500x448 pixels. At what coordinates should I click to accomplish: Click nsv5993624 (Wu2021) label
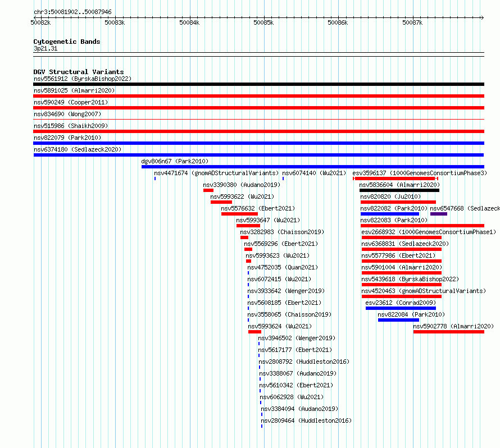pos(280,326)
